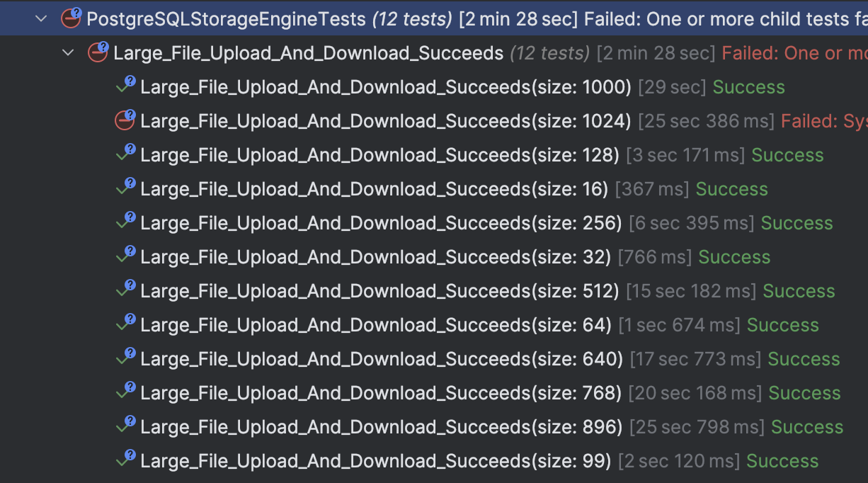The width and height of the screenshot is (868, 483).
Task: Click Success status text of size: 1000 test
Action: click(748, 87)
